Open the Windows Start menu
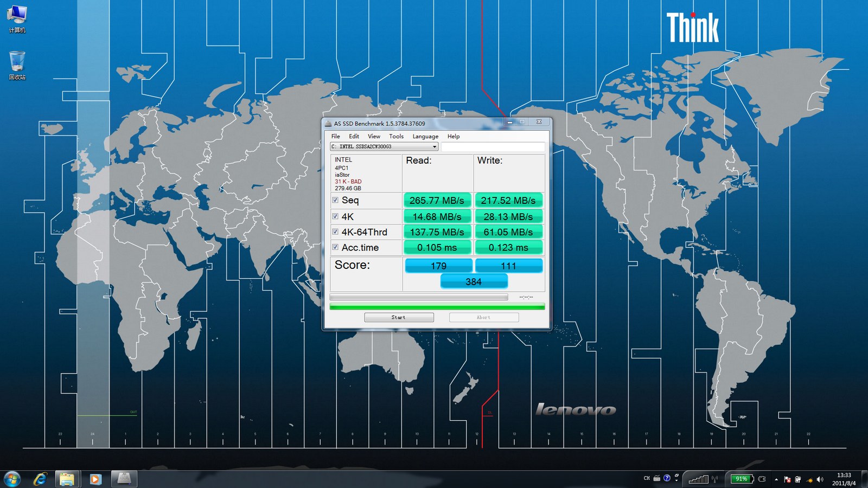Image resolution: width=868 pixels, height=488 pixels. click(12, 479)
